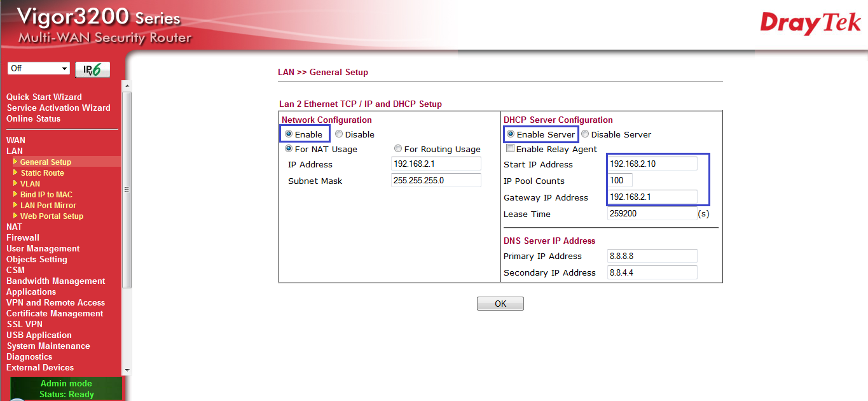Click the arrow icon beside Static Route
The image size is (868, 401).
pos(15,172)
